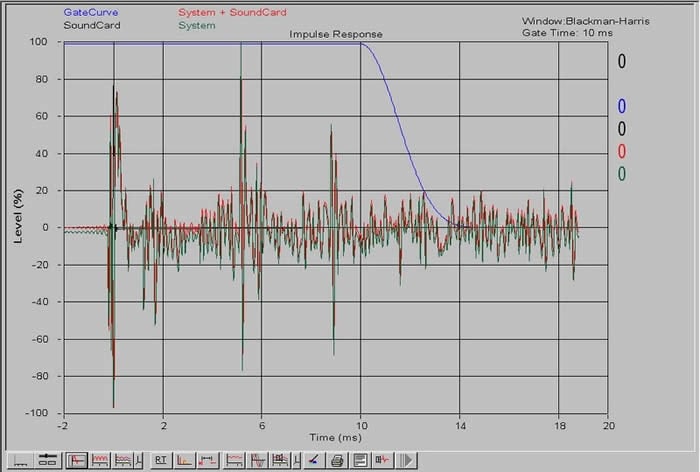Toggle the SoundCard legend label
Viewport: 700px width, 472px height.
coord(92,25)
